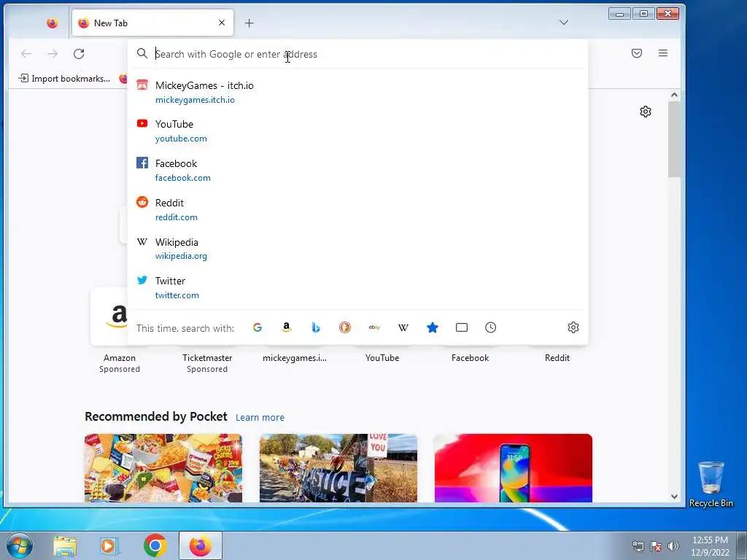Open Pocket story with cereal snacks image

point(163,468)
